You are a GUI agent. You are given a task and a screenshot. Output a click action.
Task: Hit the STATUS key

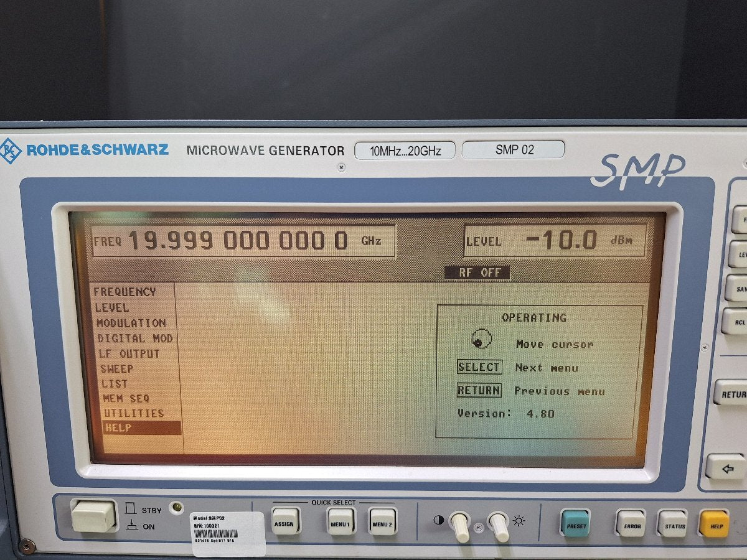point(672,523)
